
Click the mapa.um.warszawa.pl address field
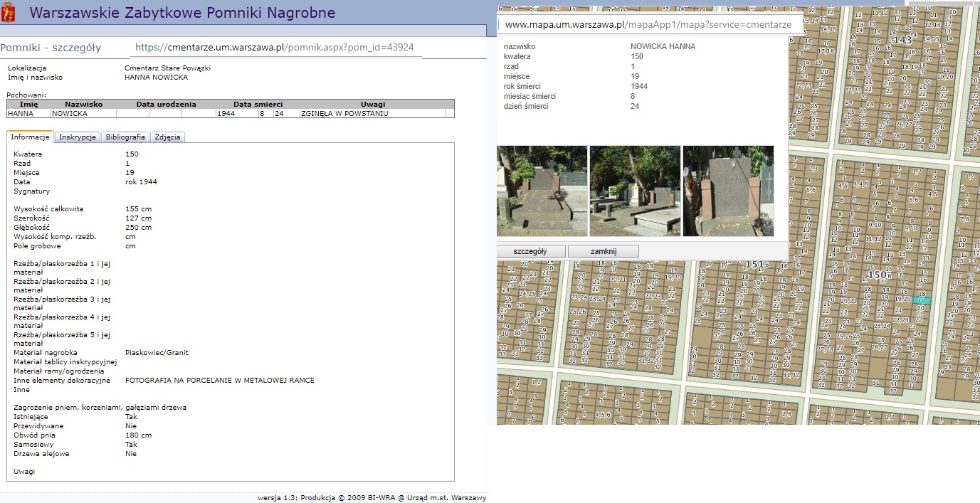click(648, 24)
